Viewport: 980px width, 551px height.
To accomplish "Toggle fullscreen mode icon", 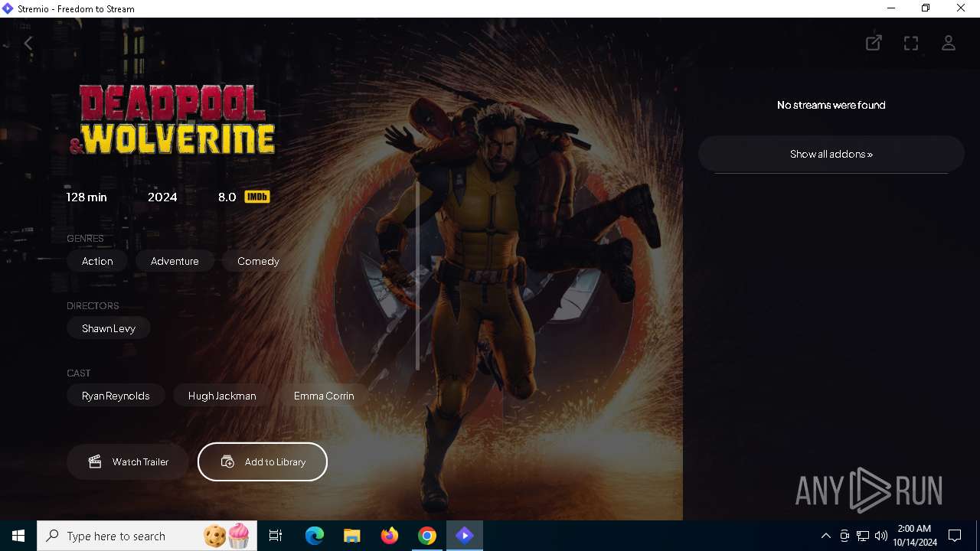I will coord(911,44).
